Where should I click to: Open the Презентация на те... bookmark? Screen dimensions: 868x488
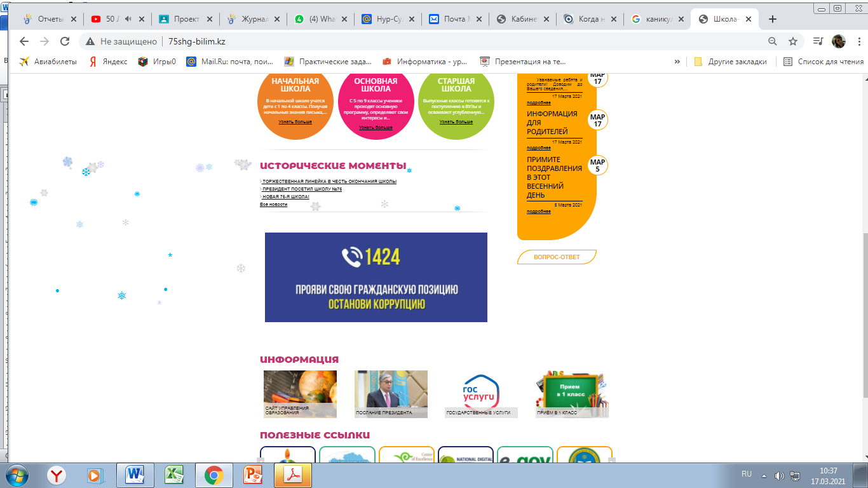[x=523, y=62]
